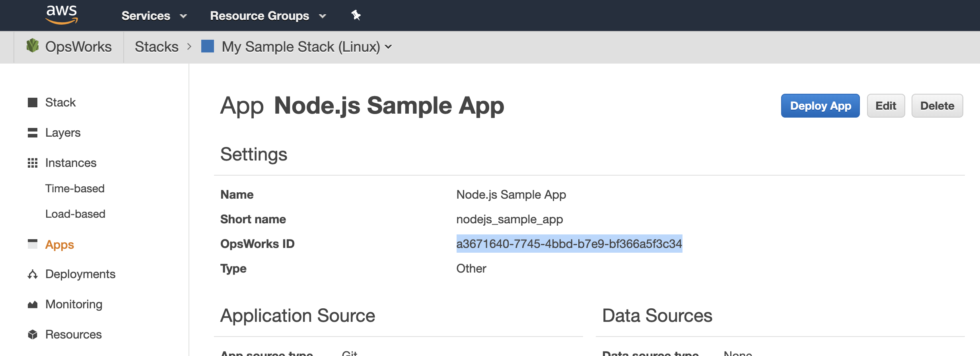Image resolution: width=980 pixels, height=356 pixels.
Task: Click the Edit button
Action: (886, 106)
